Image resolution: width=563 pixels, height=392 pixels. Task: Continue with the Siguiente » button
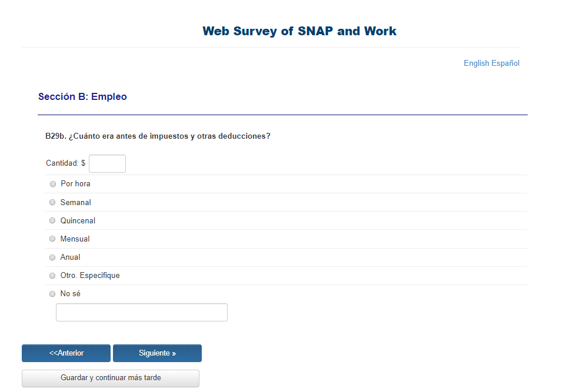[x=157, y=353]
